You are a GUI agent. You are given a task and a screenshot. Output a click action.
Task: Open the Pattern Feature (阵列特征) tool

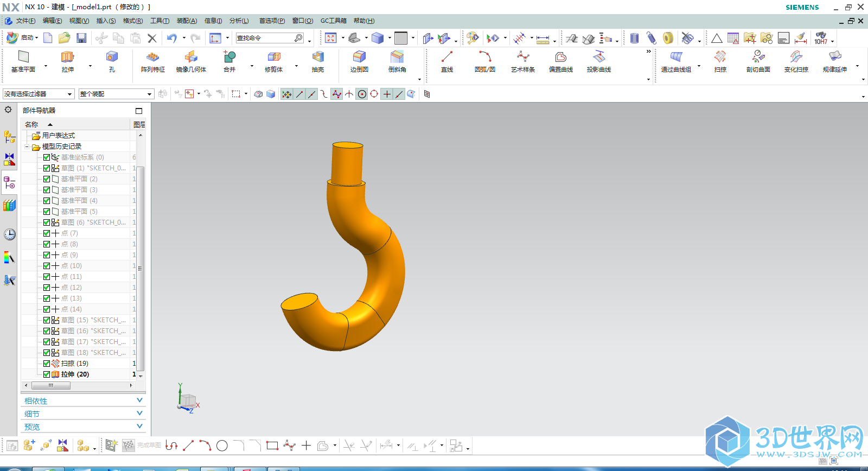[153, 61]
